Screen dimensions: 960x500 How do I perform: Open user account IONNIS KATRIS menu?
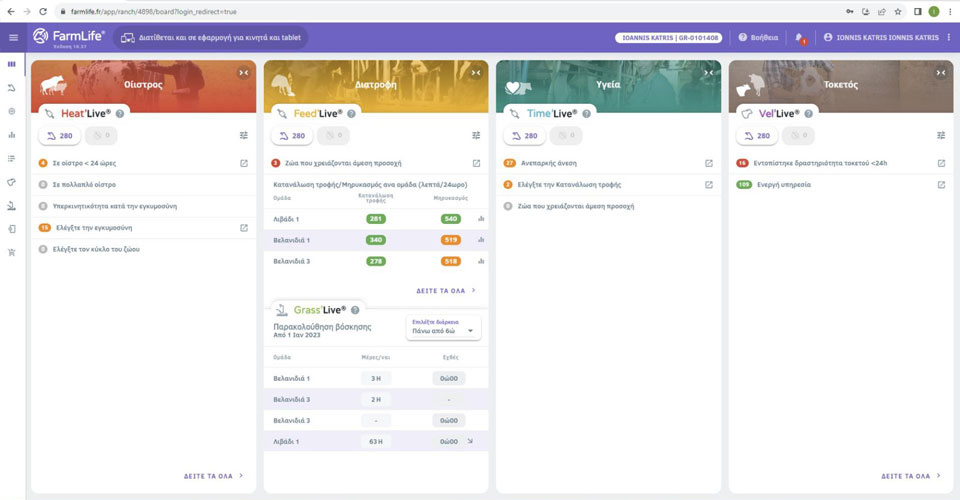tap(881, 37)
